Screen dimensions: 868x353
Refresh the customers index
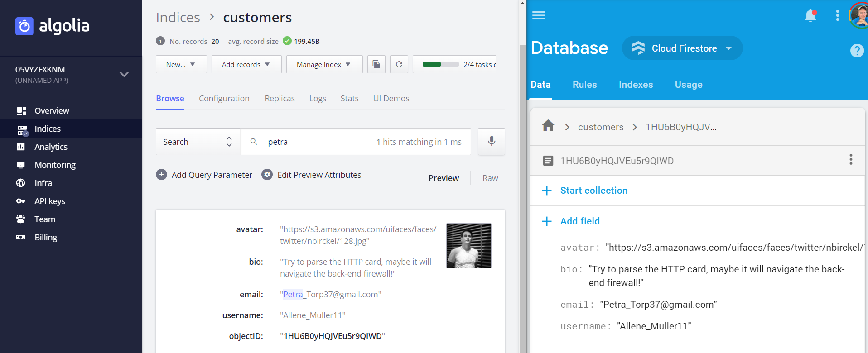[x=399, y=64]
